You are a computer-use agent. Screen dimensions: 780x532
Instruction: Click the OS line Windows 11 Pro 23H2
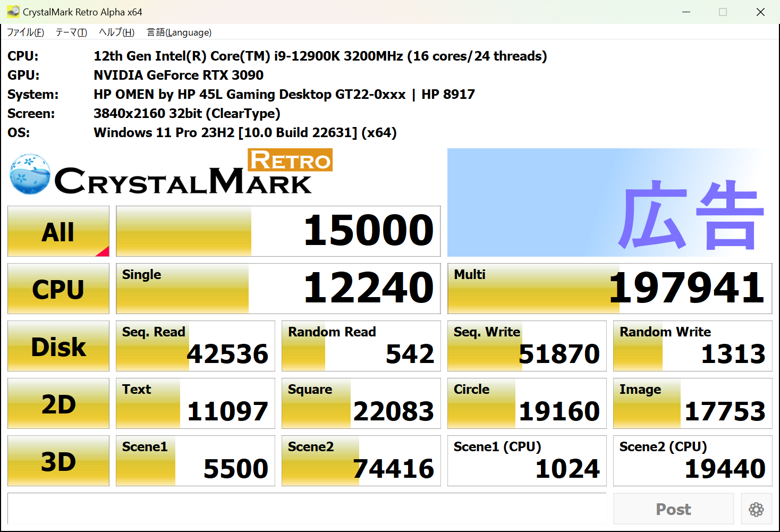(245, 132)
